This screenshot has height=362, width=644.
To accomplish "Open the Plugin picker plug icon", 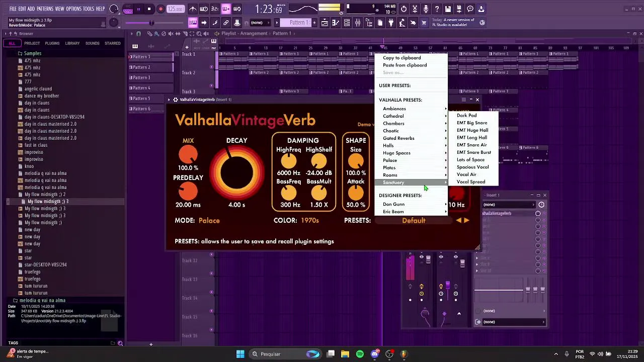I will [x=391, y=23].
